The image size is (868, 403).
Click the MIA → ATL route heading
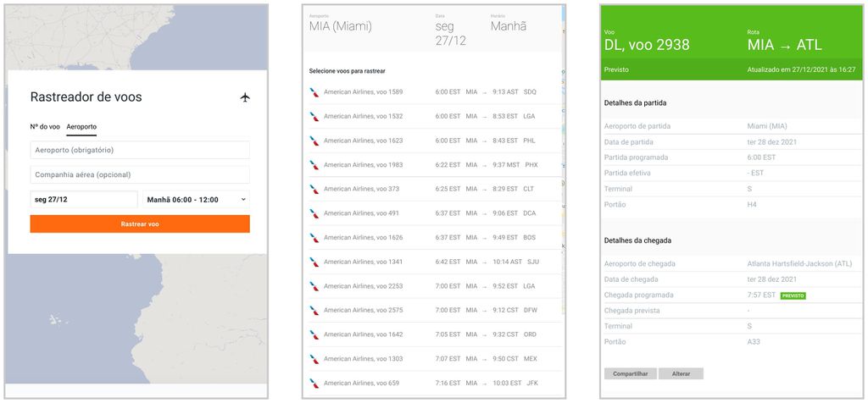click(x=784, y=46)
